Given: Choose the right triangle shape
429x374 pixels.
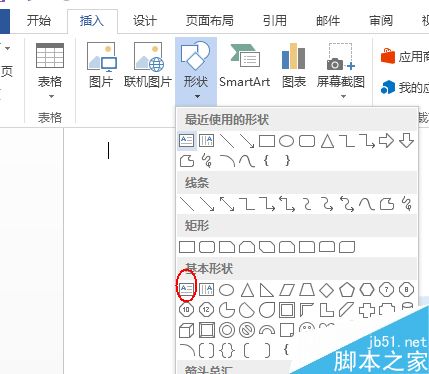Looking at the screenshot, I should pos(267,290).
